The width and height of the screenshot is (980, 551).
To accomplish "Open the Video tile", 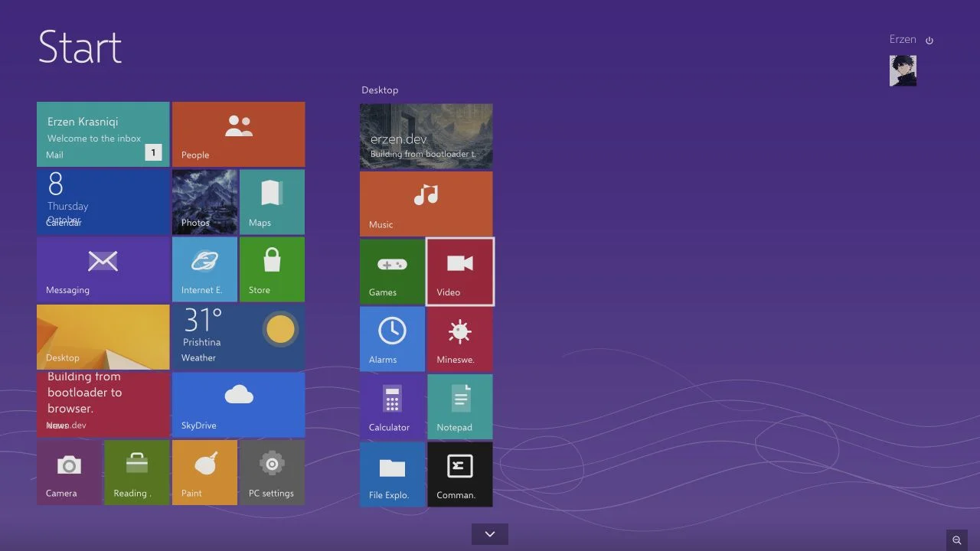I will pyautogui.click(x=460, y=272).
